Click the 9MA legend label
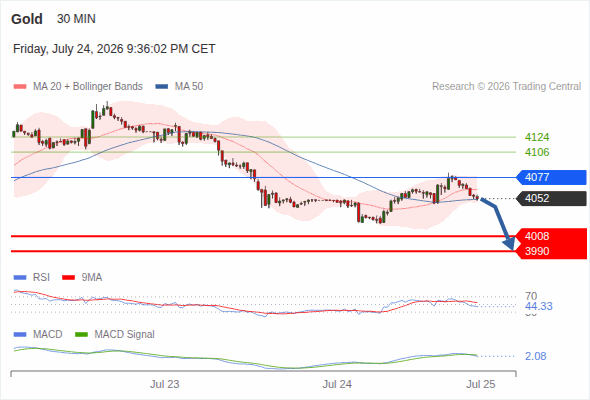Screen dimensions: 590x400 92,278
